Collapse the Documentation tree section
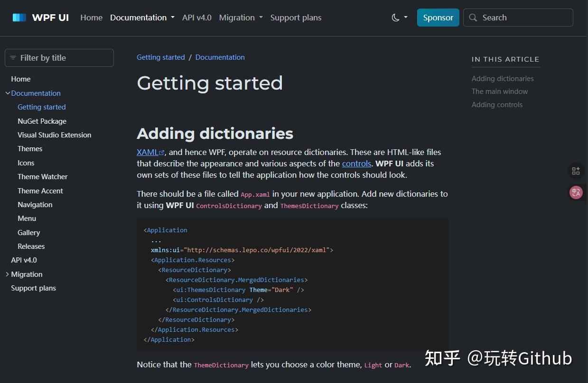The width and height of the screenshot is (588, 383). tap(8, 93)
